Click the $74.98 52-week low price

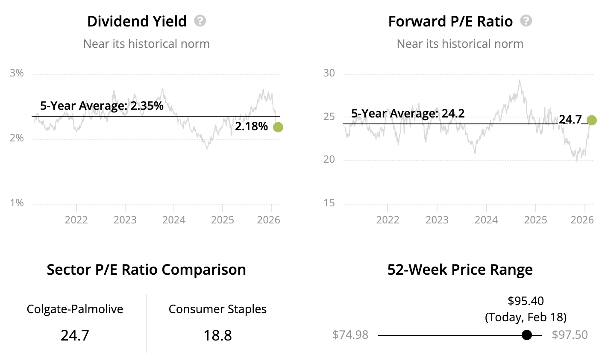tap(350, 335)
